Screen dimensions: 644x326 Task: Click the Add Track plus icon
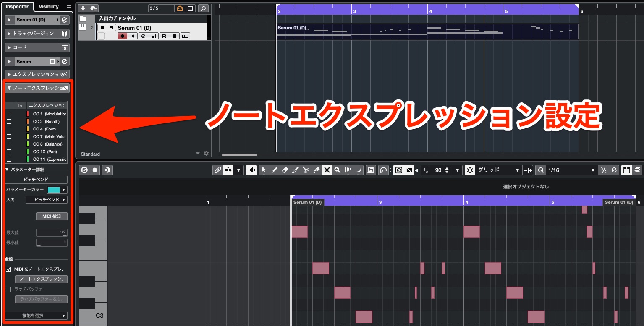[82, 8]
